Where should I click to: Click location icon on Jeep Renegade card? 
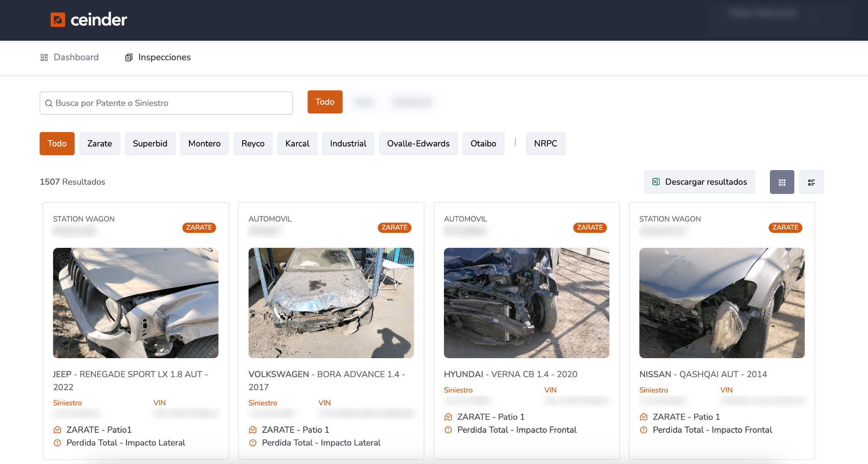pyautogui.click(x=57, y=430)
